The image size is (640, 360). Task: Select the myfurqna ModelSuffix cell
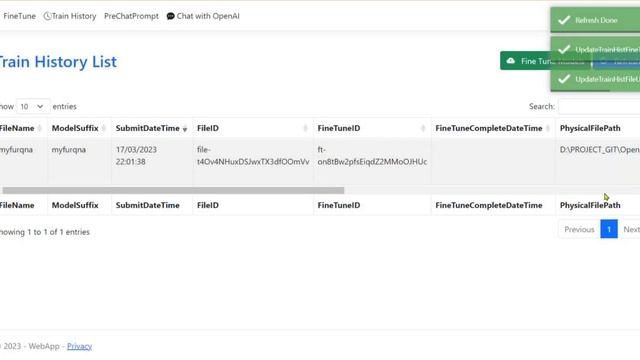point(79,161)
